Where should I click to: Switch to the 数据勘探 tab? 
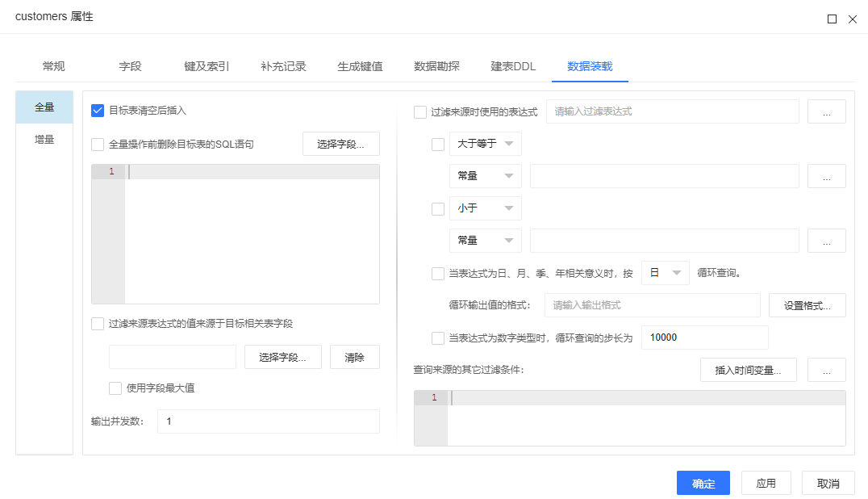[x=436, y=66]
